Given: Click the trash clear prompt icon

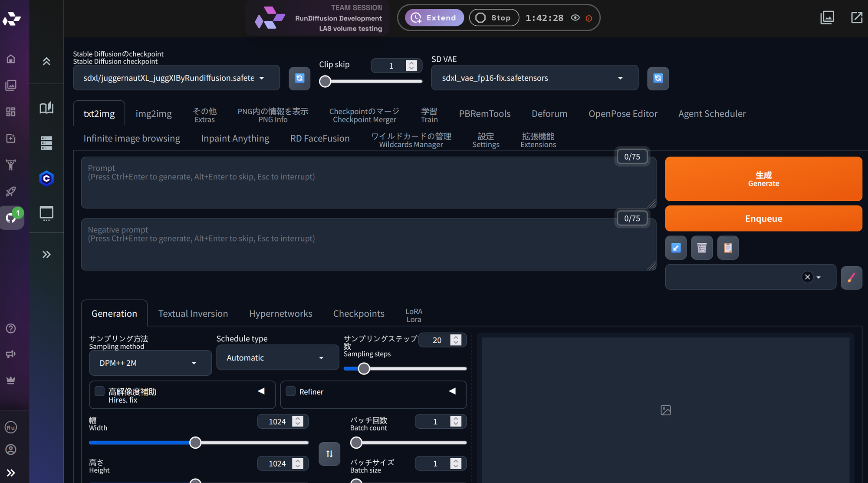Looking at the screenshot, I should pyautogui.click(x=702, y=248).
